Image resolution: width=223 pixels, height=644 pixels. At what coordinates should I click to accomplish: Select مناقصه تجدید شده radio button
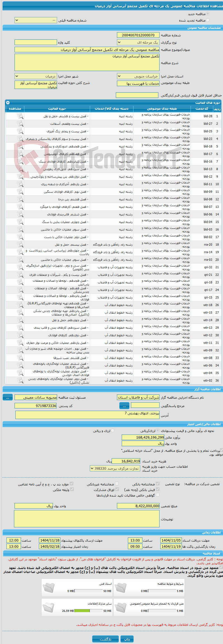pos(208,20)
